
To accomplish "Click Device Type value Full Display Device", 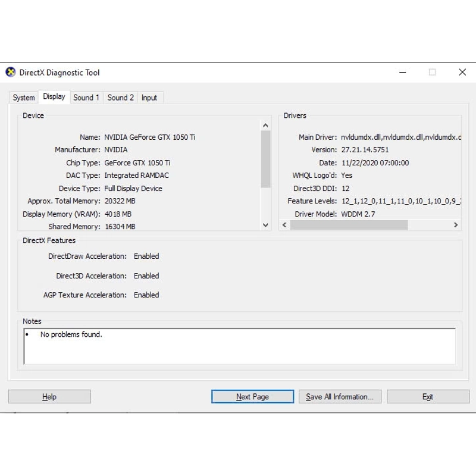I will pos(133,189).
